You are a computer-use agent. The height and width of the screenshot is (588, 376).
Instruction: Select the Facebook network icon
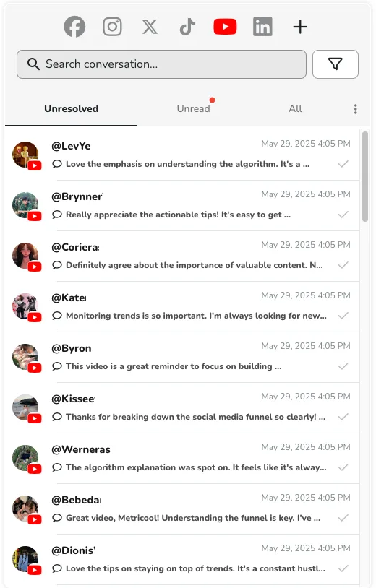click(74, 27)
